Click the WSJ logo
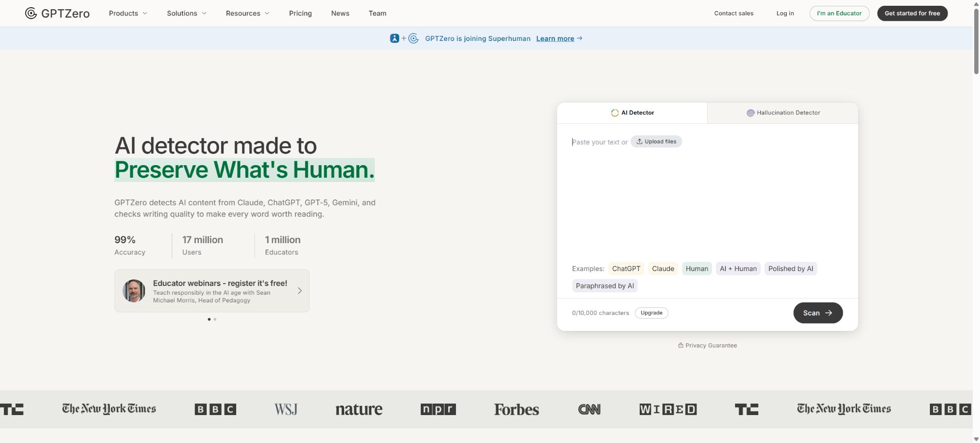This screenshot has height=443, width=980. [x=286, y=409]
